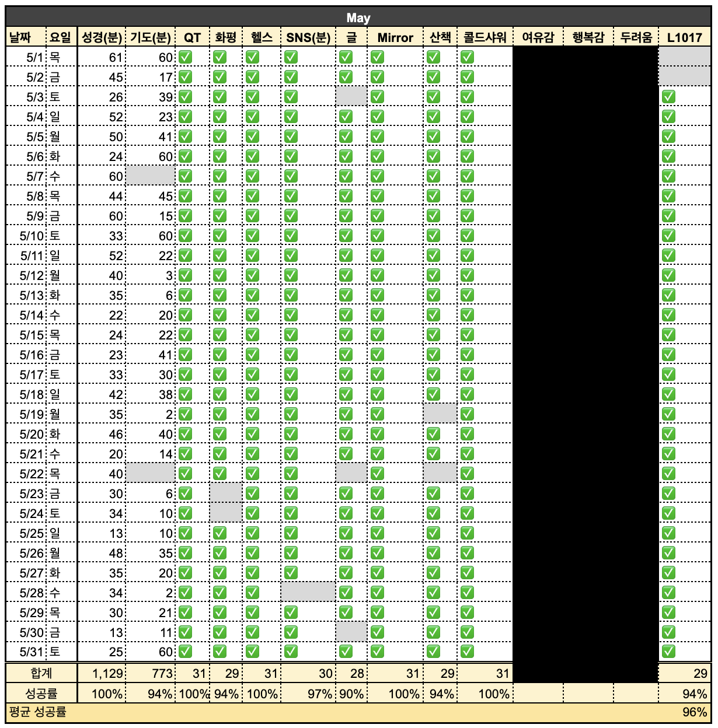Select the empty L1017 cell for 5/2
Viewport: 718px width, 728px height.
click(685, 77)
